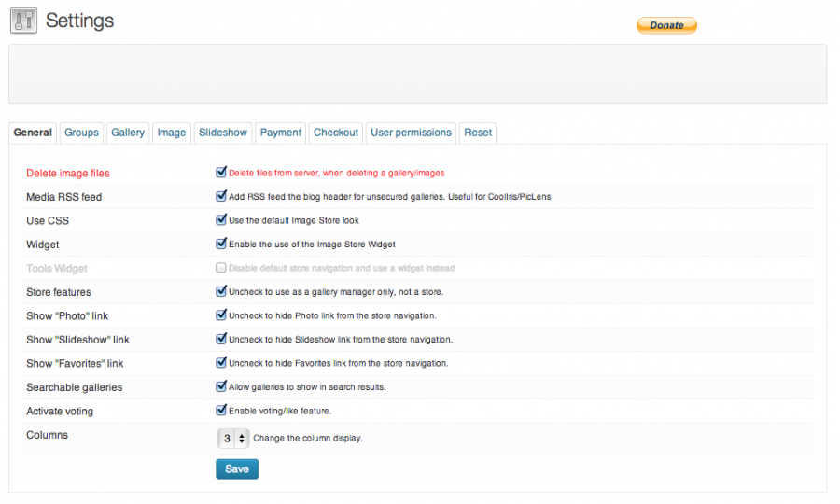Disable the Searchable galleries checkbox
The width and height of the screenshot is (840, 504).
pyautogui.click(x=221, y=386)
